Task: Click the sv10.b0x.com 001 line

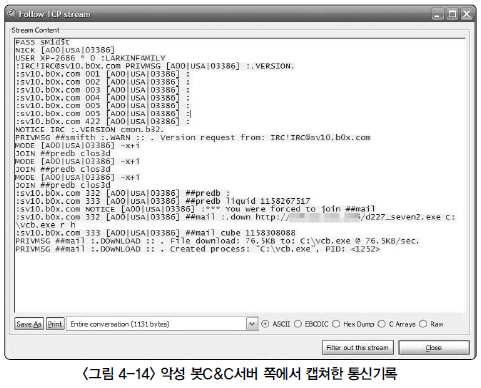Action: [x=103, y=74]
